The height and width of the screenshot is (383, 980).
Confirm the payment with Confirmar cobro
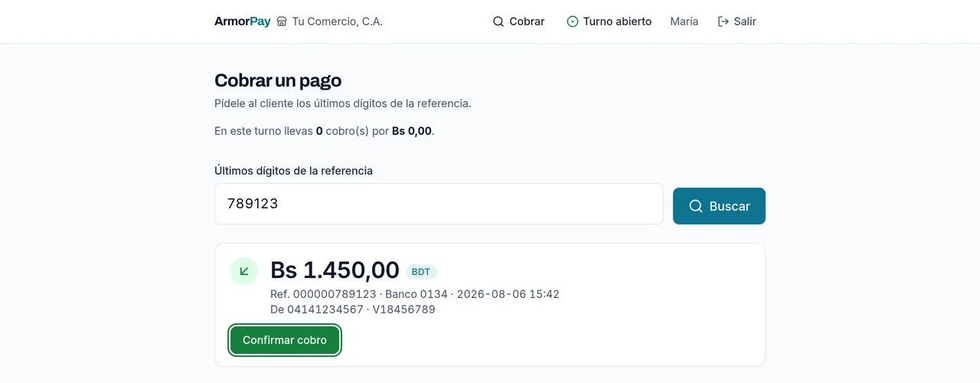point(285,340)
